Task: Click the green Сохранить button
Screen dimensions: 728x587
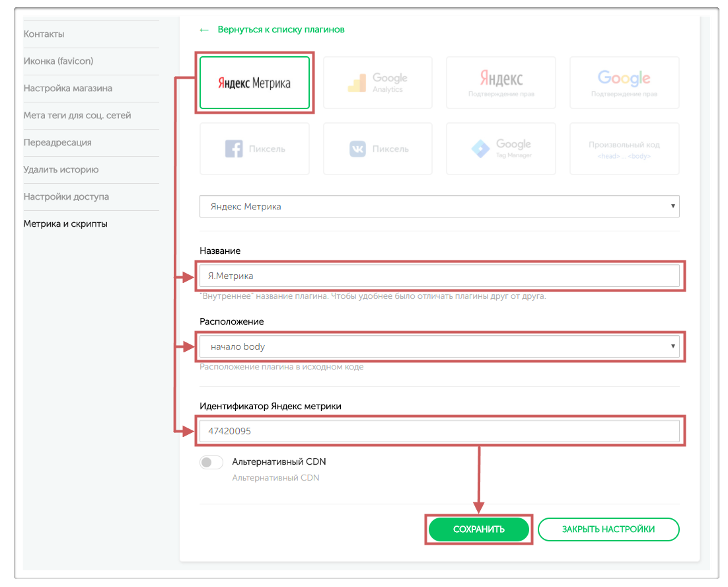Action: (x=479, y=529)
